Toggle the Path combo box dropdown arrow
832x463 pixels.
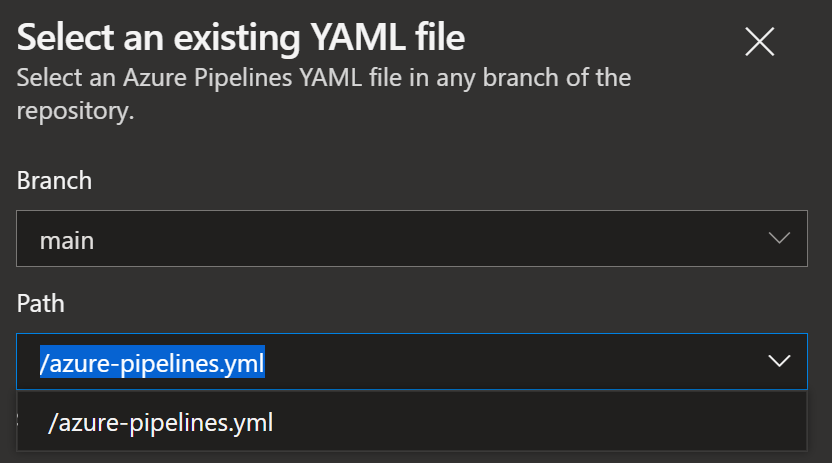779,361
